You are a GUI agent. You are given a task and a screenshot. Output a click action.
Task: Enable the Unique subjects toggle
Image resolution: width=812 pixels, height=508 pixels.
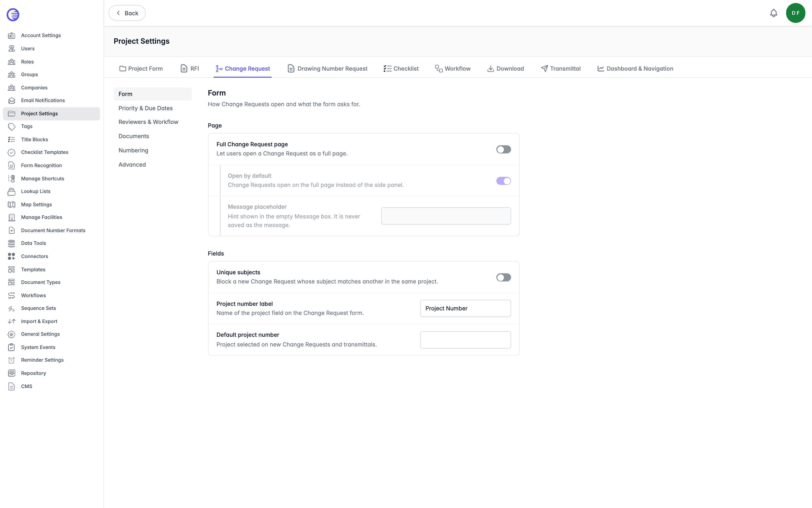tap(503, 277)
